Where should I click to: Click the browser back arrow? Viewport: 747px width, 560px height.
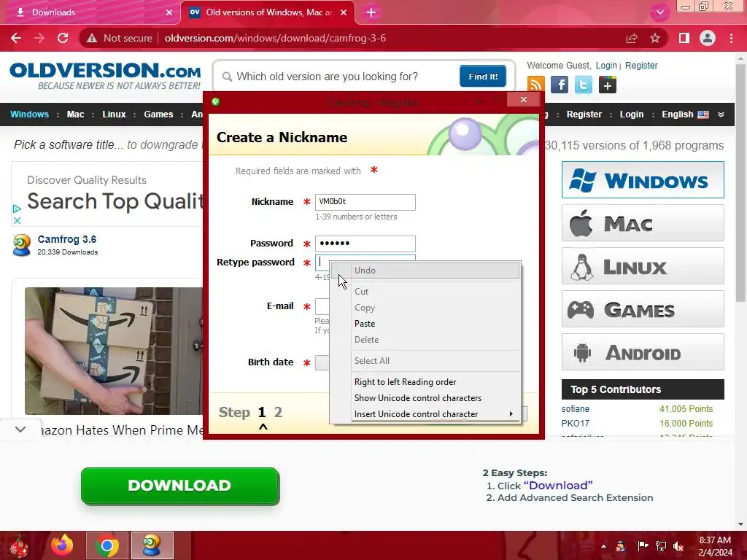point(16,38)
